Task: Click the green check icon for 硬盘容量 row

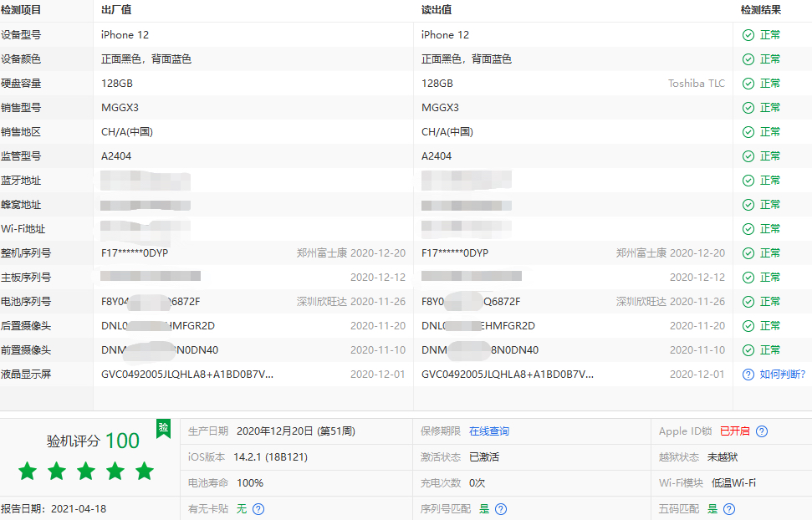Action: click(748, 84)
